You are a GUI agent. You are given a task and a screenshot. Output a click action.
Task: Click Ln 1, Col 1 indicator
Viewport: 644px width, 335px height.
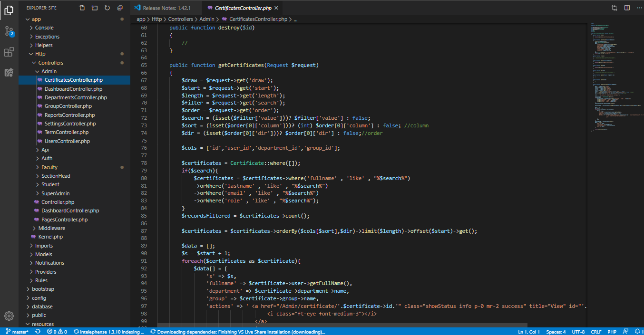pyautogui.click(x=529, y=332)
